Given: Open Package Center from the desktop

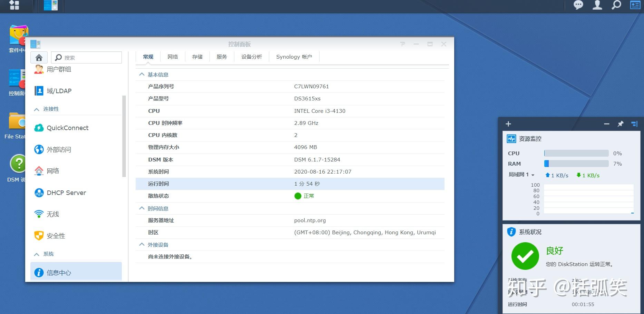Looking at the screenshot, I should coord(18,35).
